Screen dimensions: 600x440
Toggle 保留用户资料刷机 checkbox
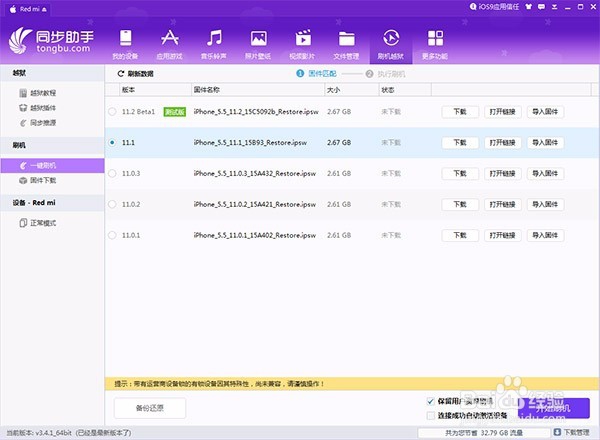tap(430, 401)
